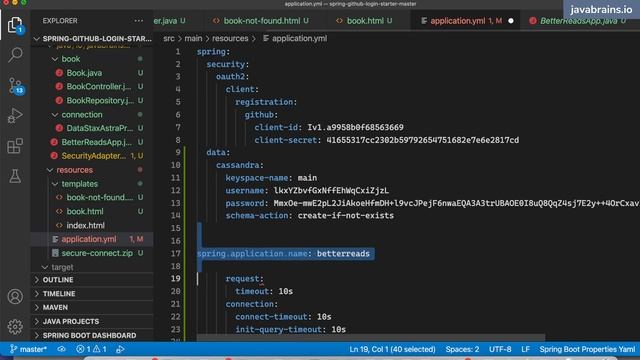Switch to book-not-found.html tab
Screen dimensions: 640x360
click(261, 21)
